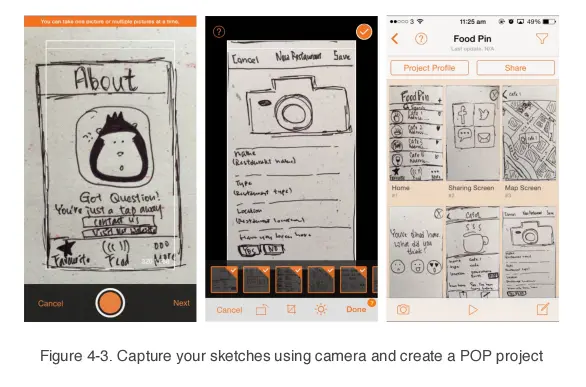Viewport: 586px width, 387px height.
Task: Open the New Restaurant camera sketch thumbnail
Action: (x=529, y=252)
